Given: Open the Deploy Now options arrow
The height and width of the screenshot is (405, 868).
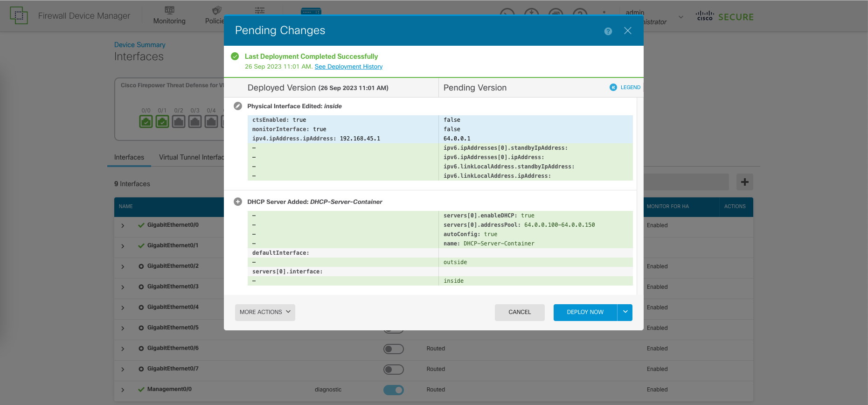Looking at the screenshot, I should [625, 312].
